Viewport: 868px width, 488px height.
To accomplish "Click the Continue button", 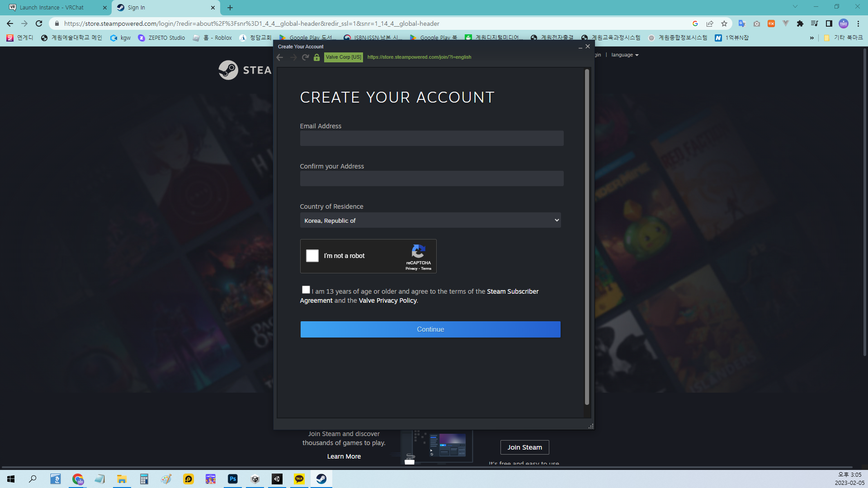I will click(x=430, y=329).
